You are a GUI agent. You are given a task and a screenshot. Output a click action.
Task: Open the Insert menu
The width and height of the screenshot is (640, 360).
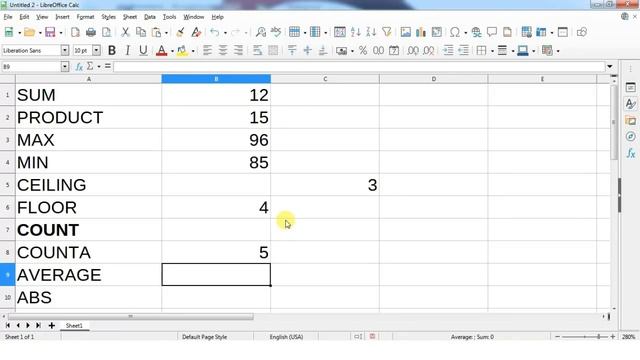(x=62, y=17)
